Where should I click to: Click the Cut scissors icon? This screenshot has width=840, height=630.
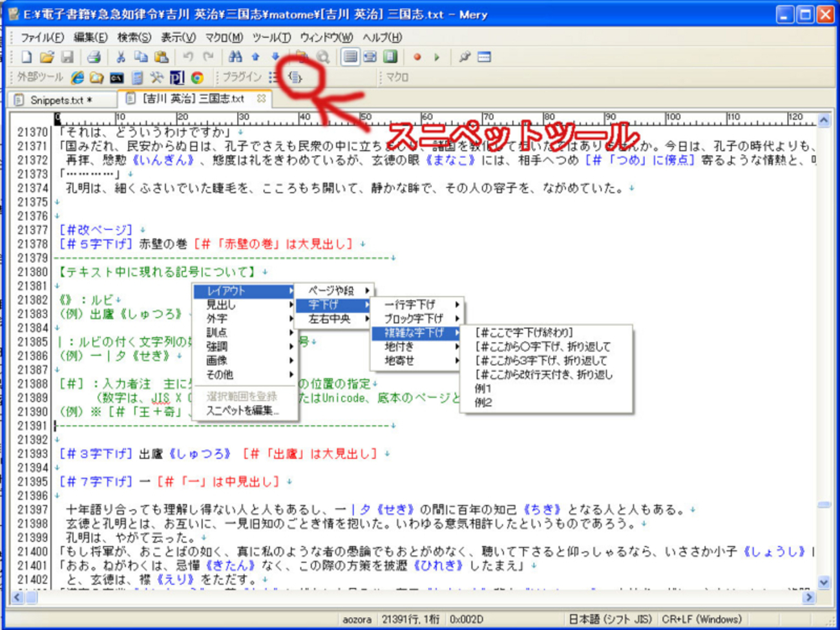click(x=120, y=58)
